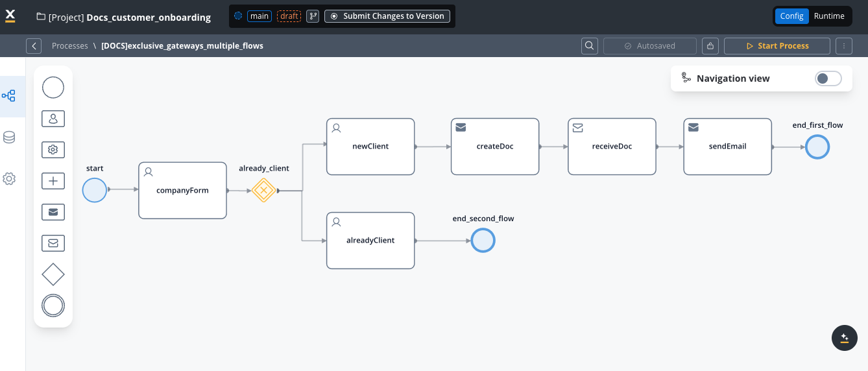Select the end_first_flow end event
The image size is (868, 371).
point(817,147)
